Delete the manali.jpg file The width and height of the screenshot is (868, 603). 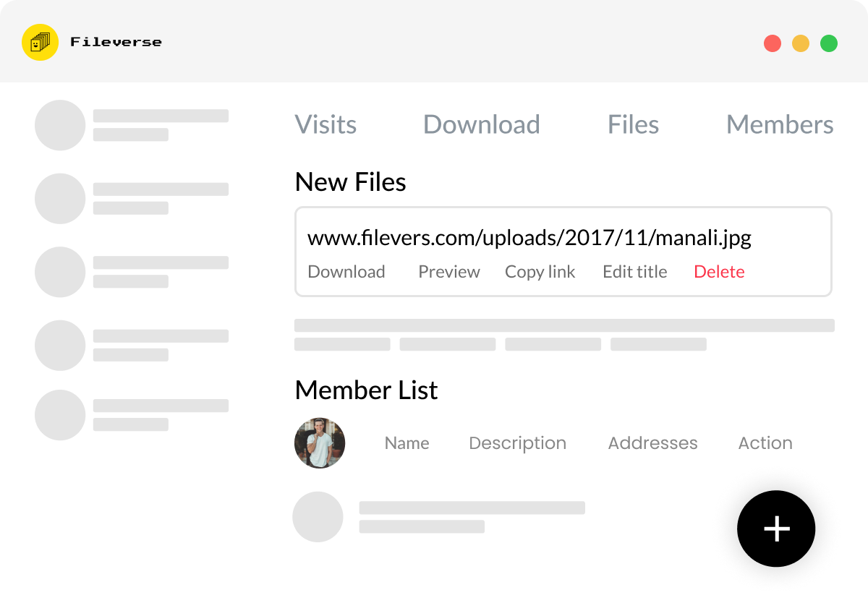719,272
